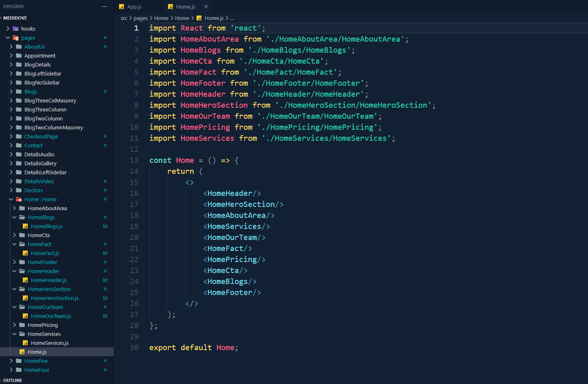Close the Home.js editor tab
Viewport: 588px width, 384px height.
[206, 7]
